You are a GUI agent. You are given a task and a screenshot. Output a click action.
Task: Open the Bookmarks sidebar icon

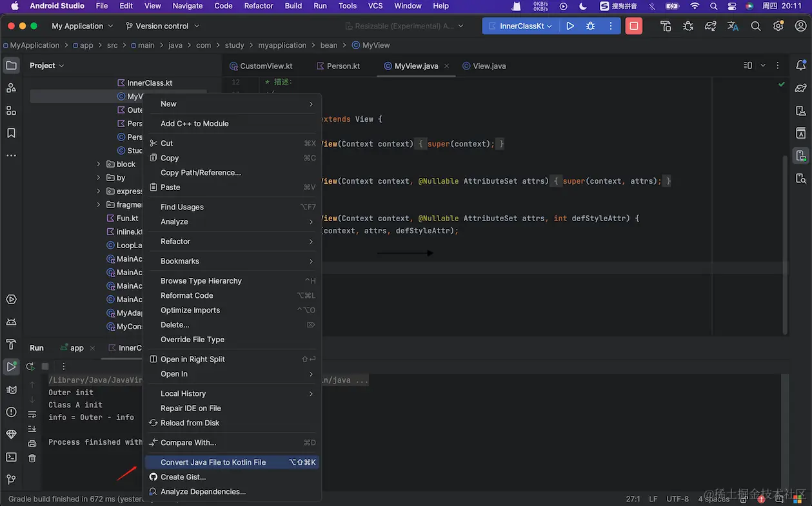click(x=11, y=133)
